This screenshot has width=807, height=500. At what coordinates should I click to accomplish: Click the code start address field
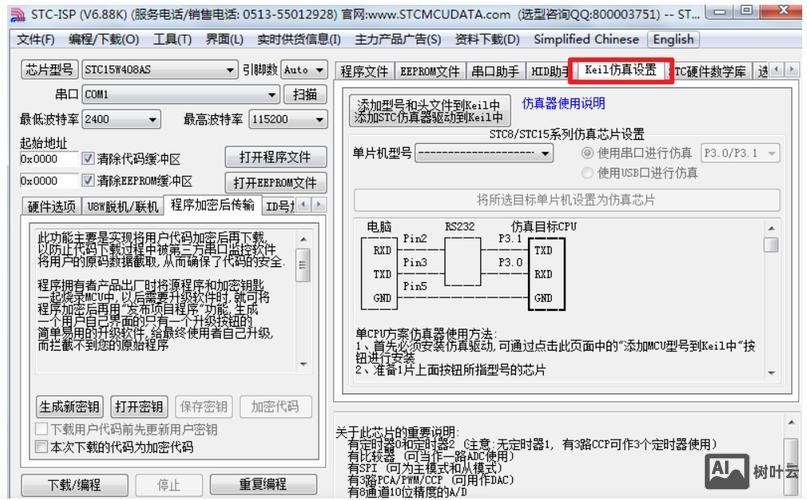coord(48,159)
